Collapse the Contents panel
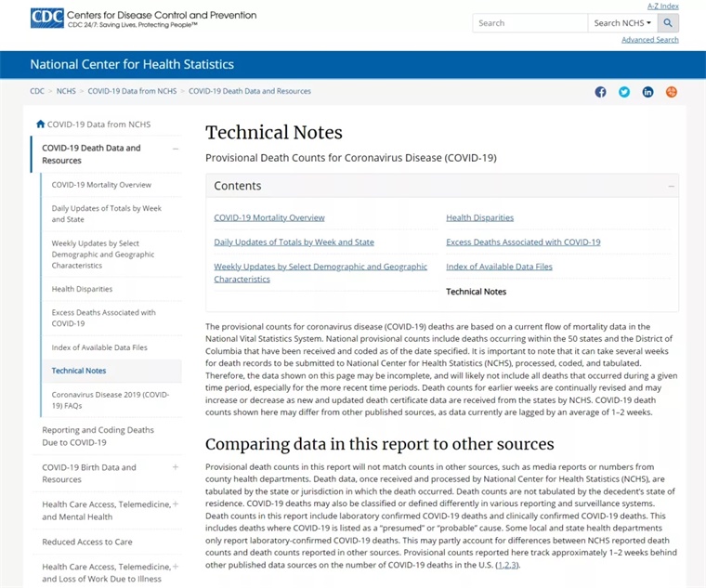 (x=671, y=186)
